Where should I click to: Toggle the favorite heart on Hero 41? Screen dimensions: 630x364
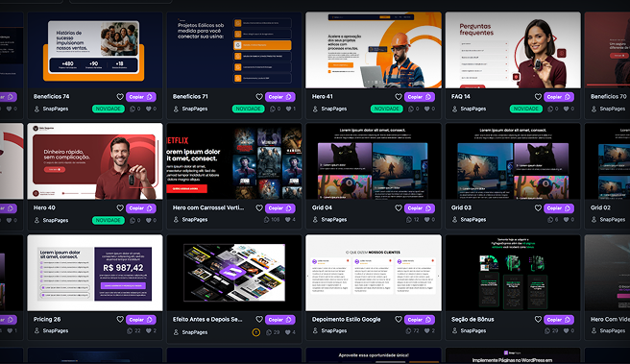click(399, 97)
